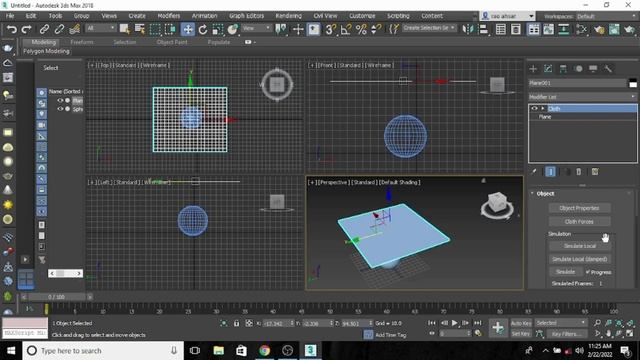The width and height of the screenshot is (640, 360).
Task: Open Chrome from the taskbar
Action: 264,351
